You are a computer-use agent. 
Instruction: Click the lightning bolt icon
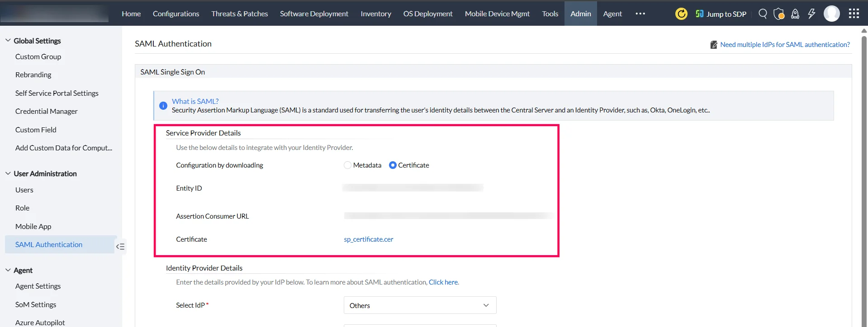[x=811, y=14]
